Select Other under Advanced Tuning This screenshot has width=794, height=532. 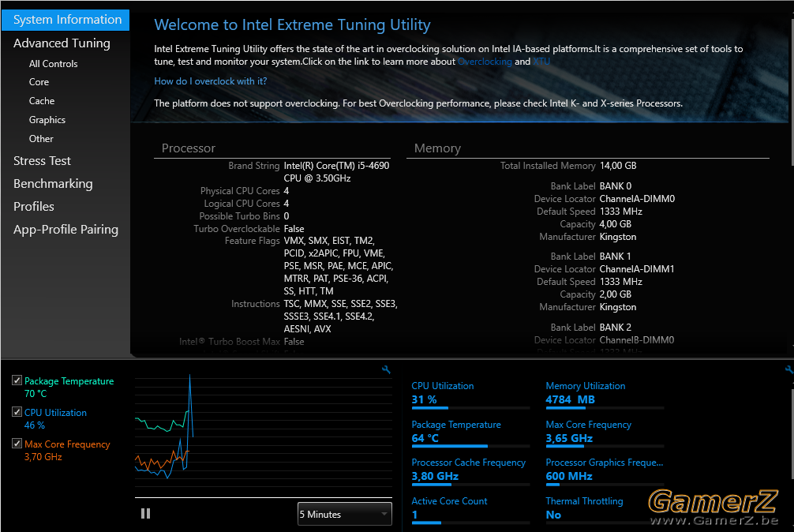[41, 139]
